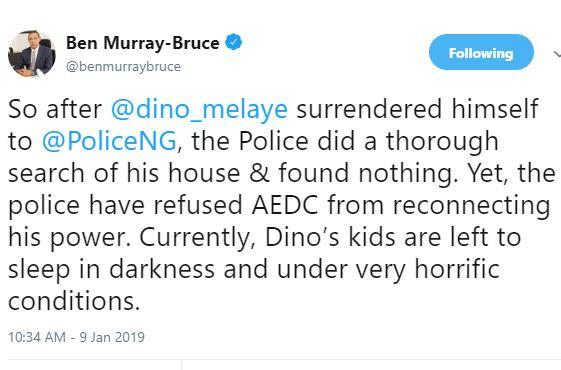This screenshot has width=561, height=370.
Task: Click the Ben Murray-Bruce display name
Action: tap(142, 43)
